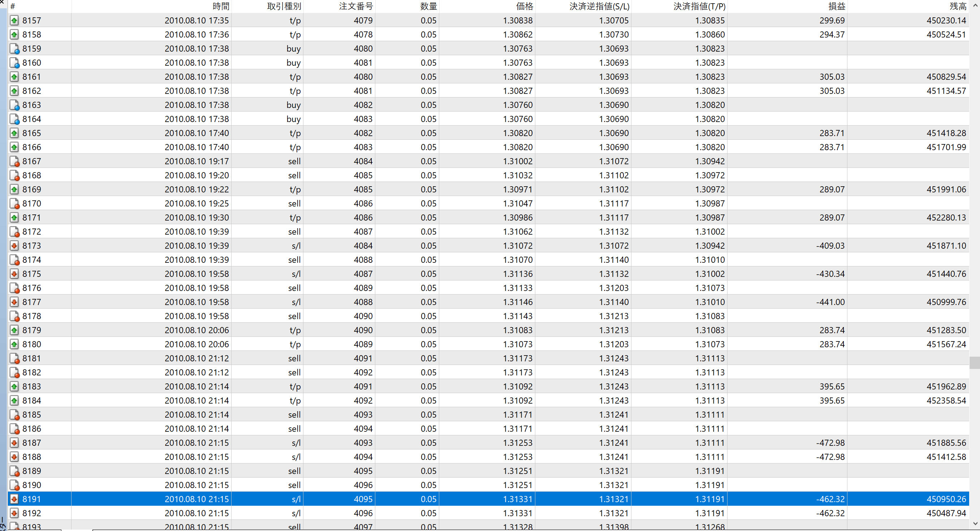Click the buy order icon in row 8160
This screenshot has width=980, height=531.
(x=14, y=63)
